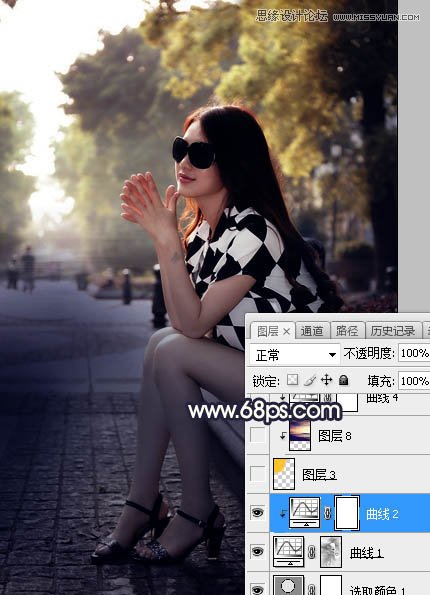The image size is (430, 595).
Task: Click the 不透明度 100% input field
Action: tap(414, 353)
